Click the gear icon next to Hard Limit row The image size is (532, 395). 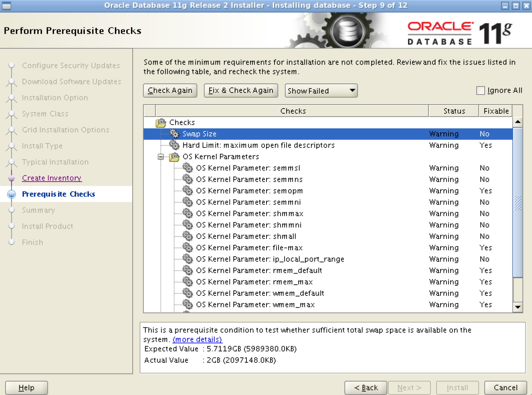click(x=174, y=145)
